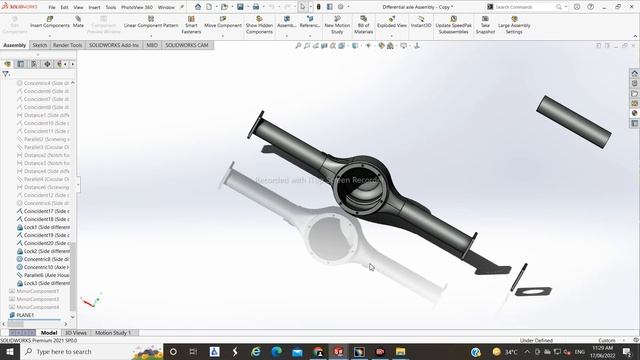Expand the Search Commands dropdown arrow
The width and height of the screenshot is (640, 360).
(566, 7)
